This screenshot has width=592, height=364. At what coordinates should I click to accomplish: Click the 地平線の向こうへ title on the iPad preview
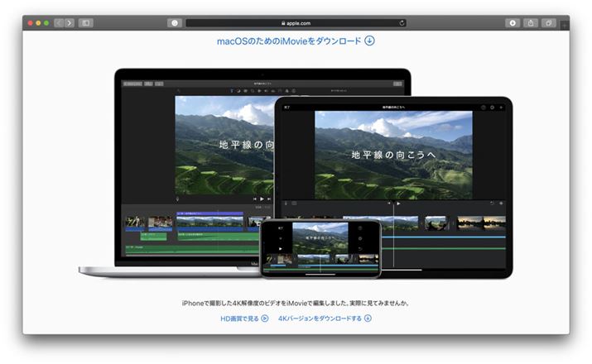coord(393,155)
